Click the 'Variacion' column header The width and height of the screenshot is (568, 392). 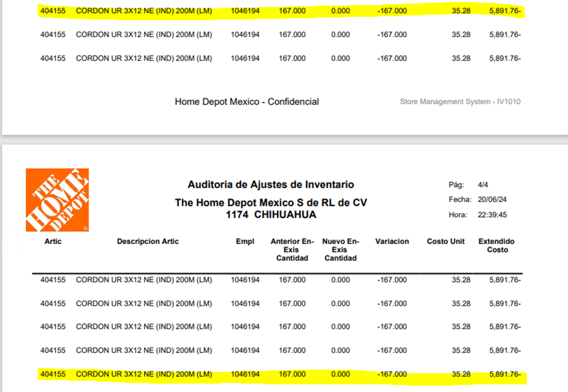point(392,241)
